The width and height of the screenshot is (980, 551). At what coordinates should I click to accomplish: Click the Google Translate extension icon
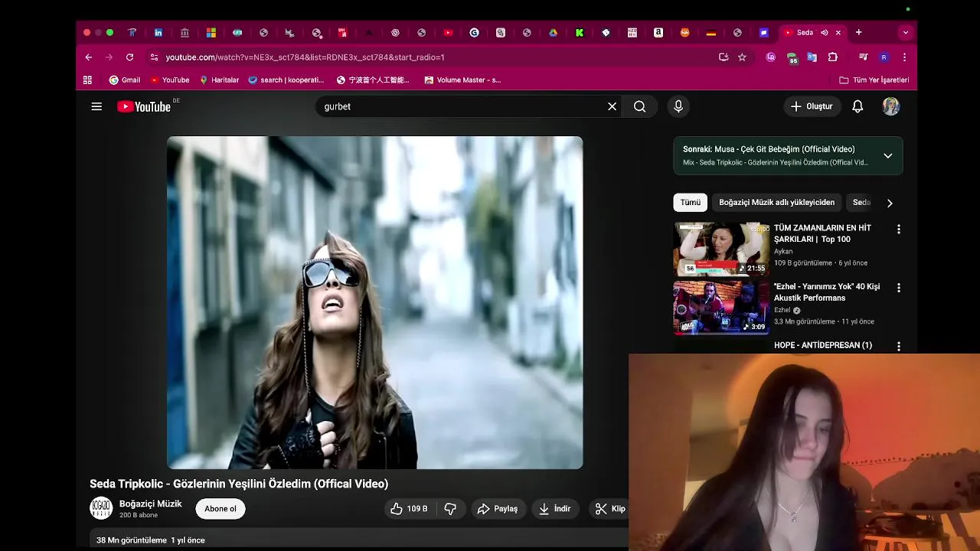(812, 57)
